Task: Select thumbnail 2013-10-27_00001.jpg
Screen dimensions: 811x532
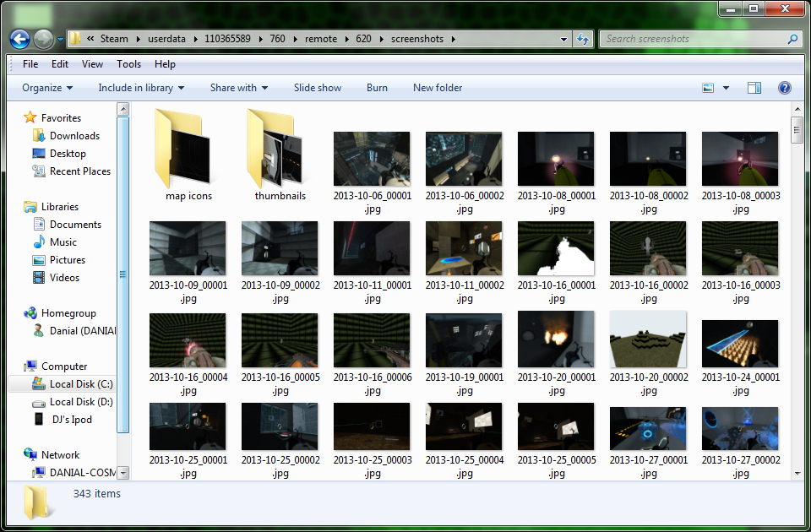Action: [x=648, y=429]
